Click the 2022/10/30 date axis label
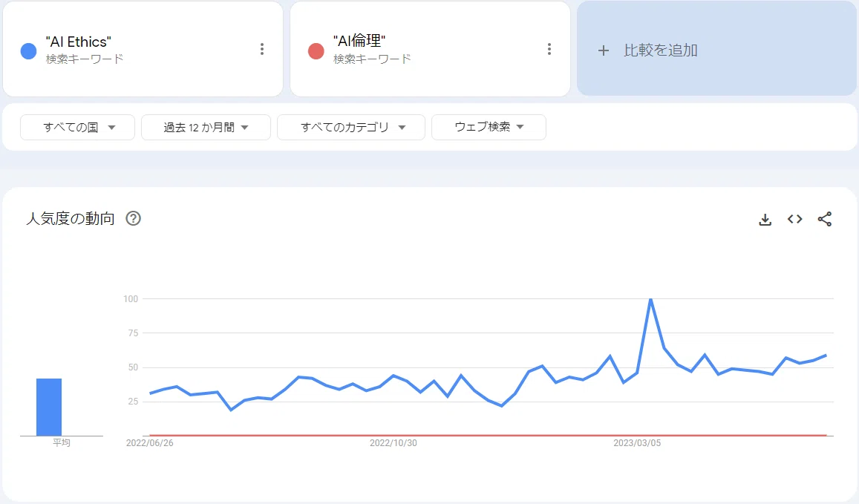The image size is (859, 504). pos(393,443)
